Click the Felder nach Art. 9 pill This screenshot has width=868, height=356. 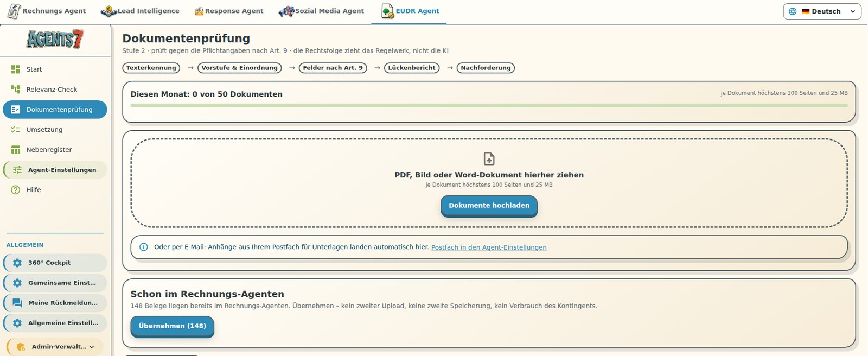[x=333, y=68]
